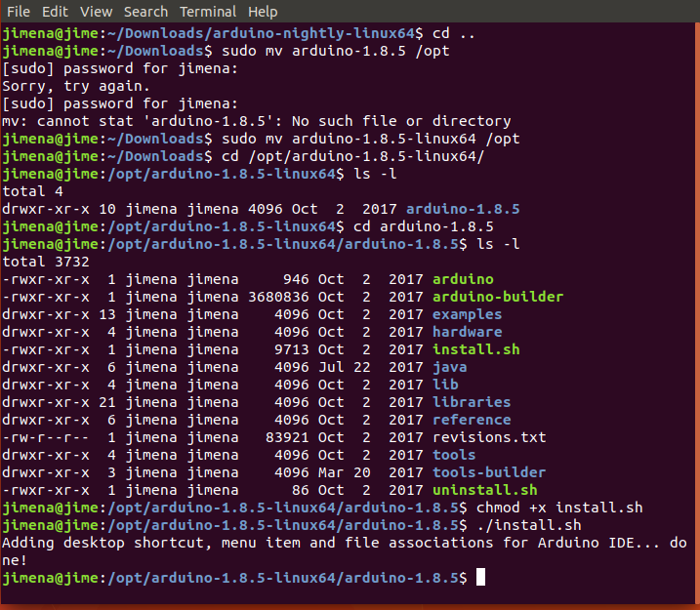700x610 pixels.
Task: Open the View menu
Action: pyautogui.click(x=96, y=11)
